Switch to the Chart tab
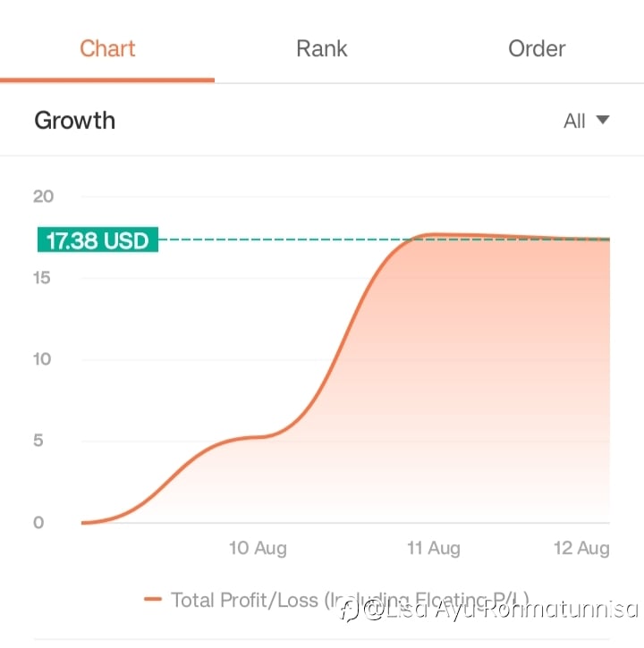This screenshot has width=644, height=648. pyautogui.click(x=107, y=49)
